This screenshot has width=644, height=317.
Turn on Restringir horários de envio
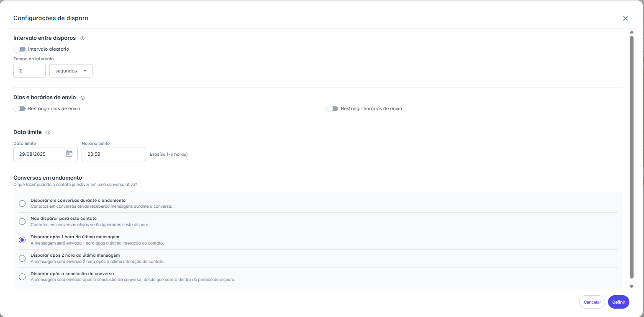tap(332, 108)
